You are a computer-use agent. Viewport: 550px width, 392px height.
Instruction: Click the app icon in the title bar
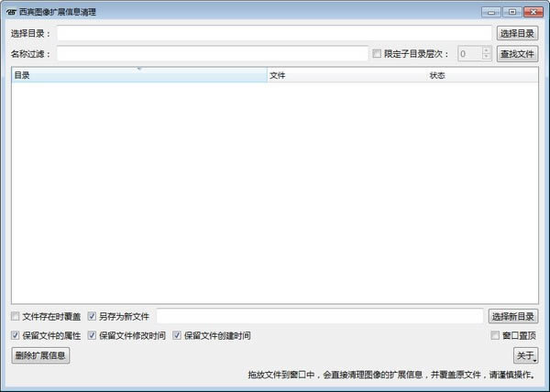11,12
